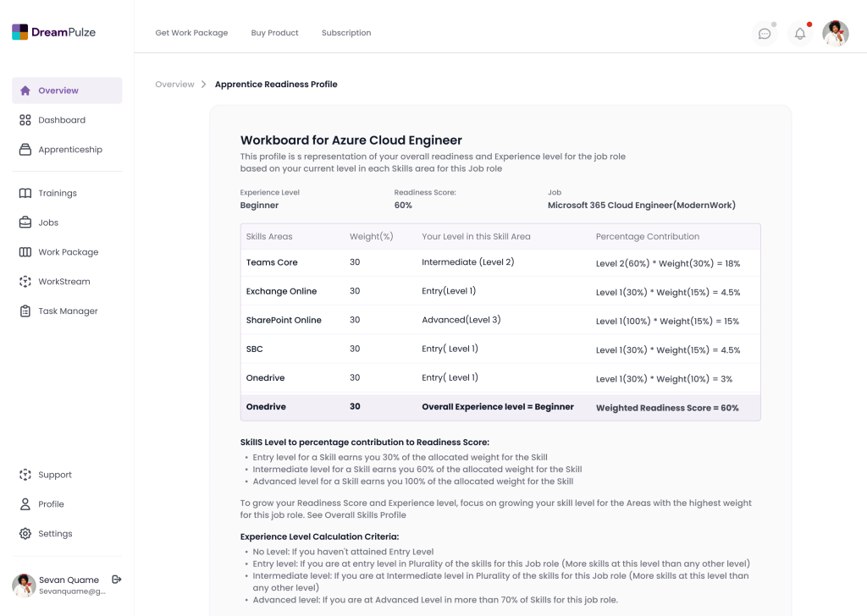Click the logout icon beside Sevan Quame

pyautogui.click(x=117, y=580)
